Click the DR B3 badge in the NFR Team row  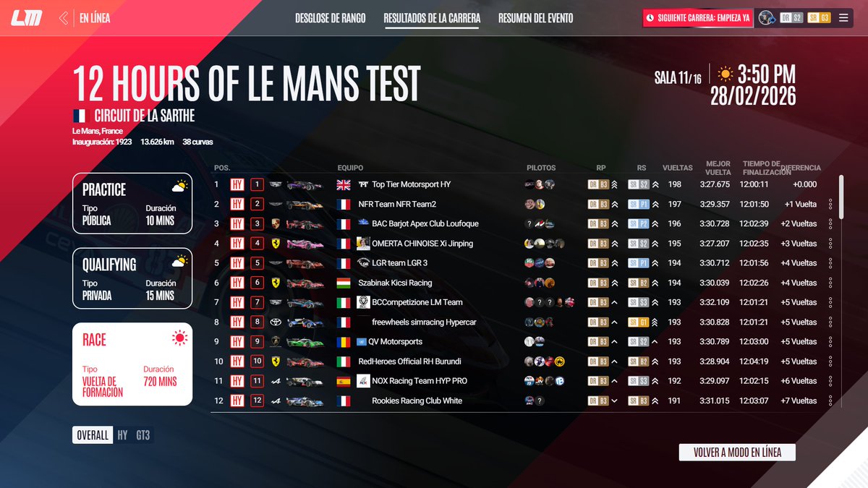click(597, 204)
